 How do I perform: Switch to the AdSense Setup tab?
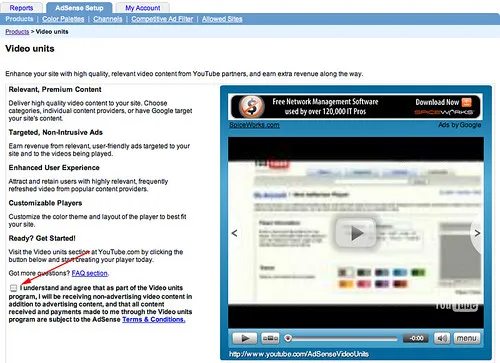pyautogui.click(x=79, y=8)
